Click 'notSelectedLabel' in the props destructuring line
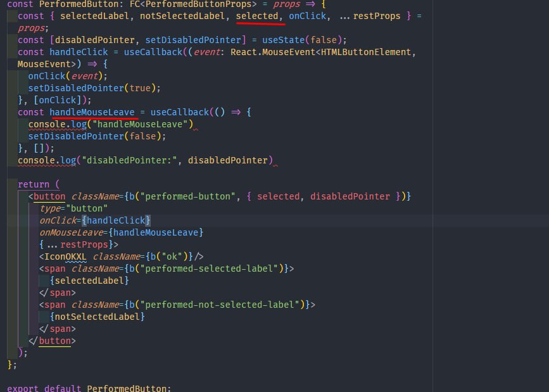The image size is (549, 392). pos(182,16)
